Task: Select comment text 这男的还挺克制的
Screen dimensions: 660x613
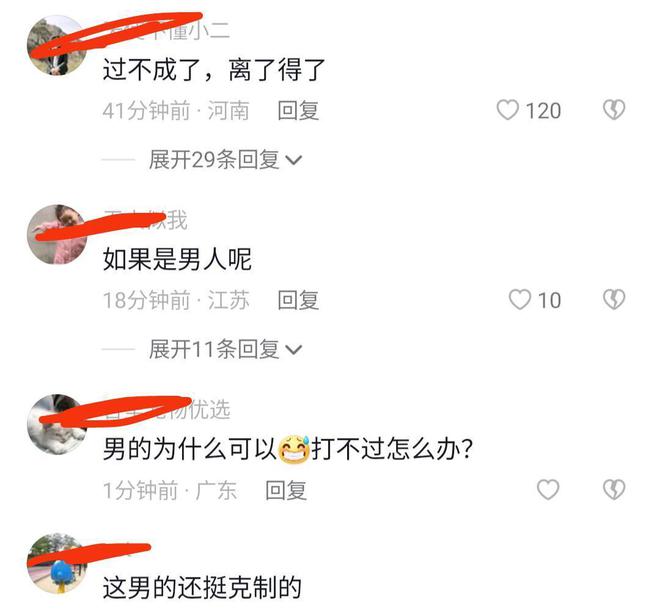Action: [202, 588]
